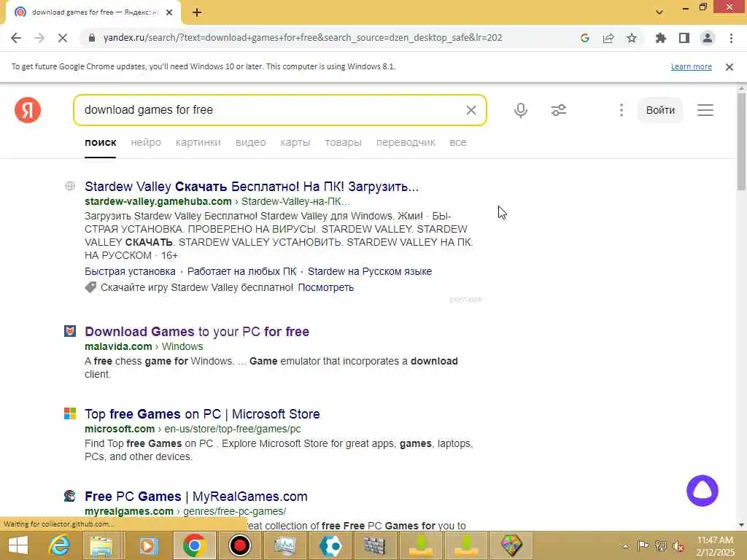Switch to the карты tab
The image size is (747, 560).
tap(295, 142)
